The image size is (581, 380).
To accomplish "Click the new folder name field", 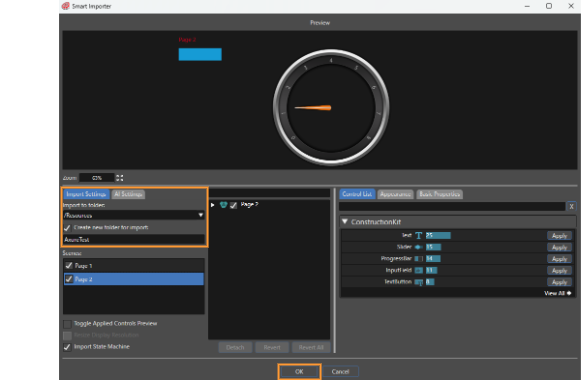I will 134,240.
